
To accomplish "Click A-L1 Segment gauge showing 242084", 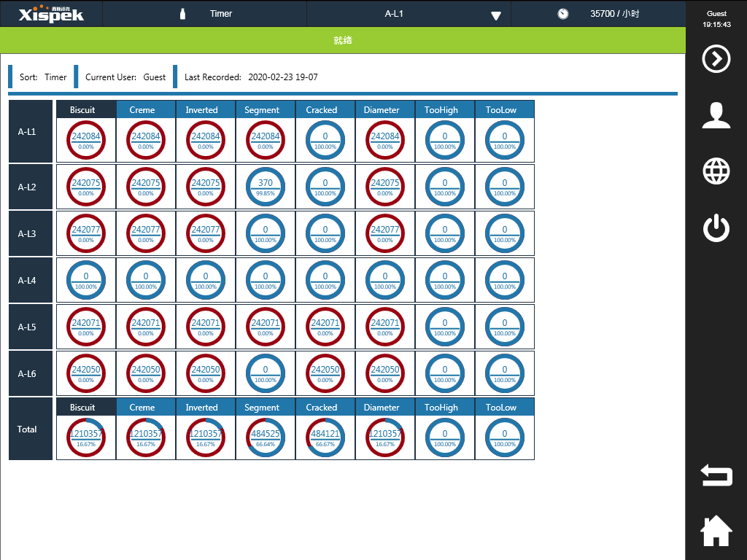I will click(266, 140).
